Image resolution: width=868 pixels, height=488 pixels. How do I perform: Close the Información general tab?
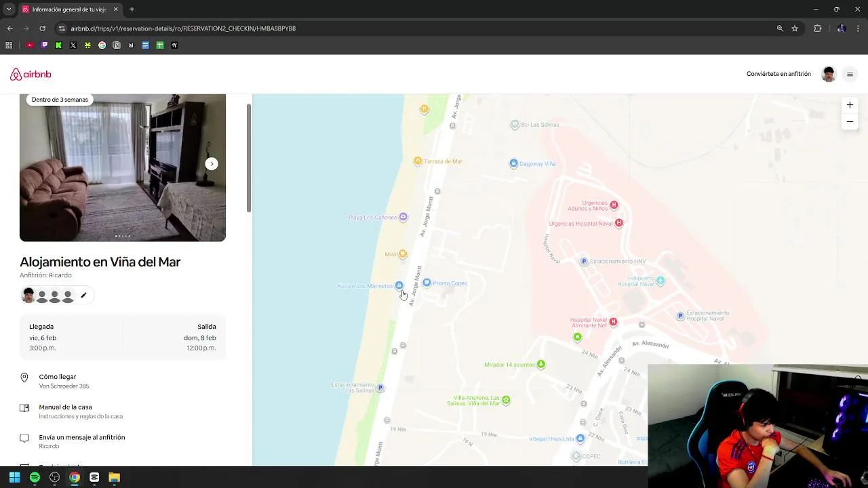tap(115, 9)
